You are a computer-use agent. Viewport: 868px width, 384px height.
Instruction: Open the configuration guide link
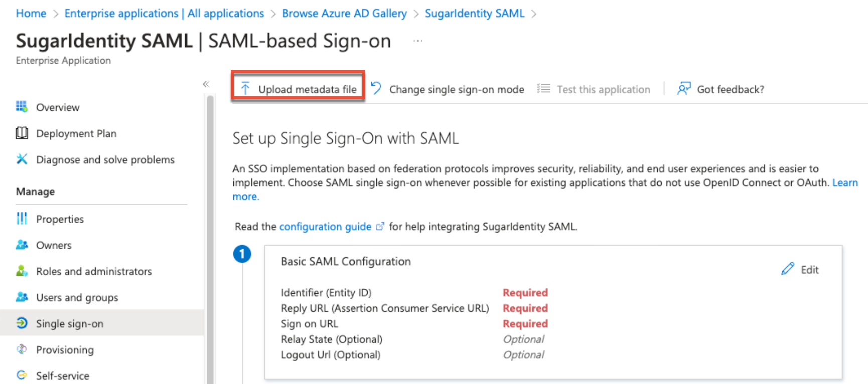(325, 226)
